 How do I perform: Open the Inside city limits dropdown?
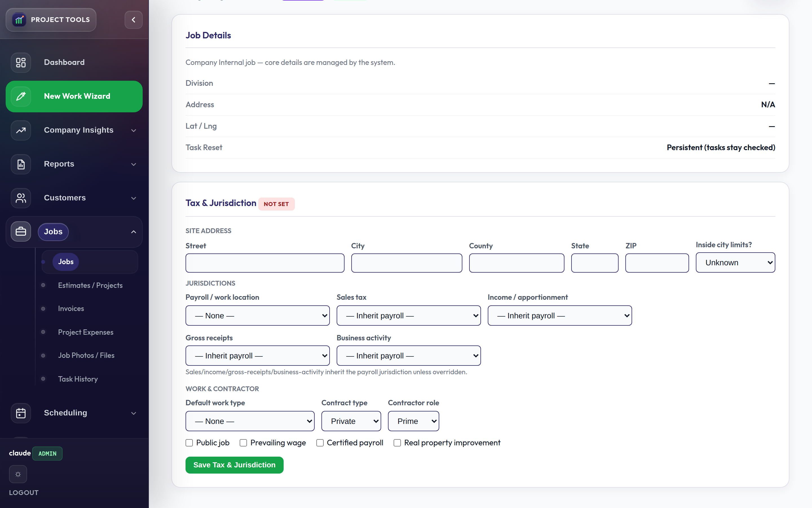[735, 263]
